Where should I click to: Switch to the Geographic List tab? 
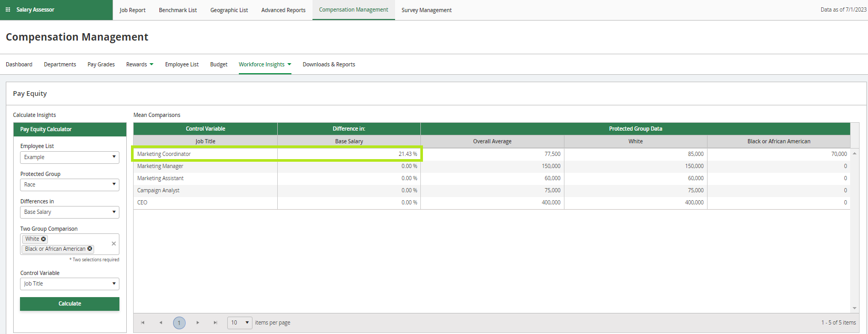coord(229,10)
